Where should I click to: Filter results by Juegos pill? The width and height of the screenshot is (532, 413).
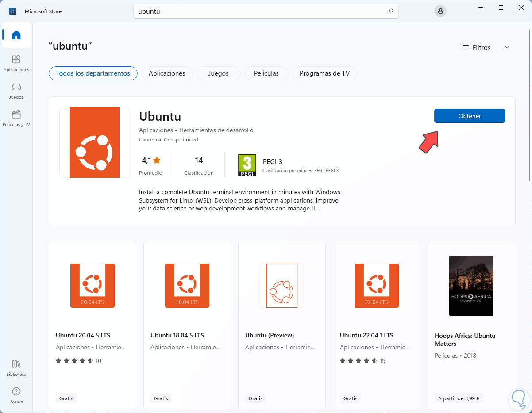coord(218,73)
